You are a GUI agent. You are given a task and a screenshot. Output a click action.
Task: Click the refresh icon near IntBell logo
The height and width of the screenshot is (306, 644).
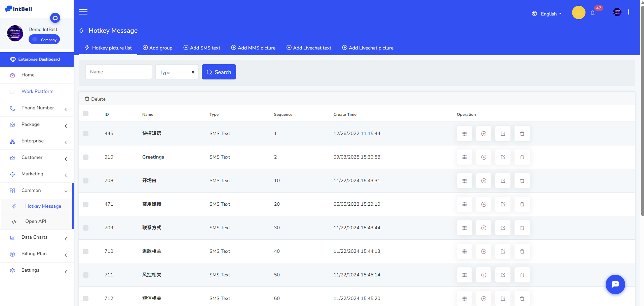tap(55, 18)
